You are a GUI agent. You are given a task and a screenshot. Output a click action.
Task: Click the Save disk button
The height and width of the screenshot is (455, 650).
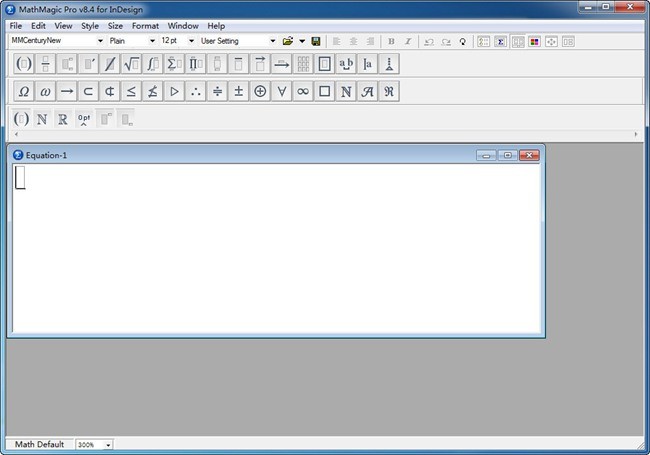click(316, 41)
